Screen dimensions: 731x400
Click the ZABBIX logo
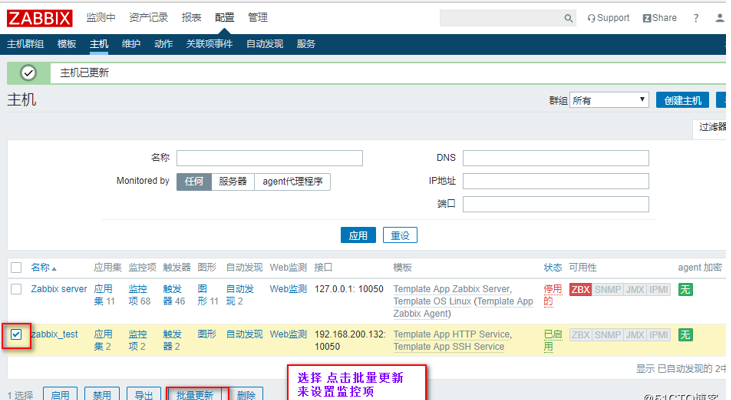(40, 18)
